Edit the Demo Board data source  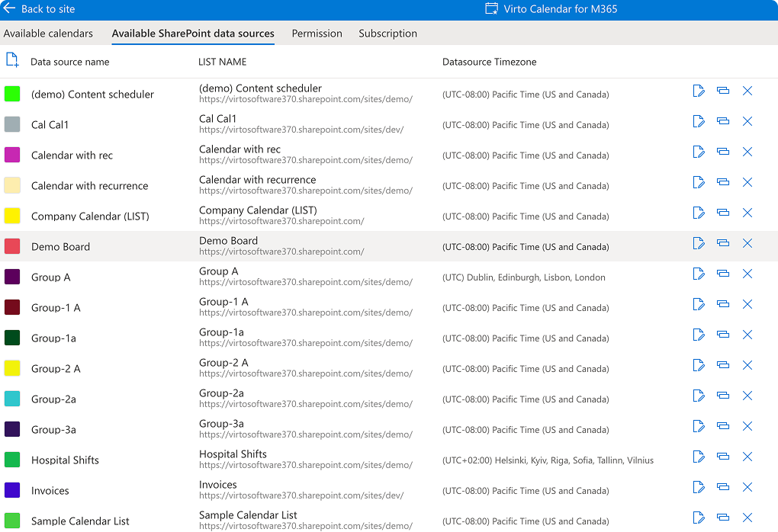coord(699,243)
